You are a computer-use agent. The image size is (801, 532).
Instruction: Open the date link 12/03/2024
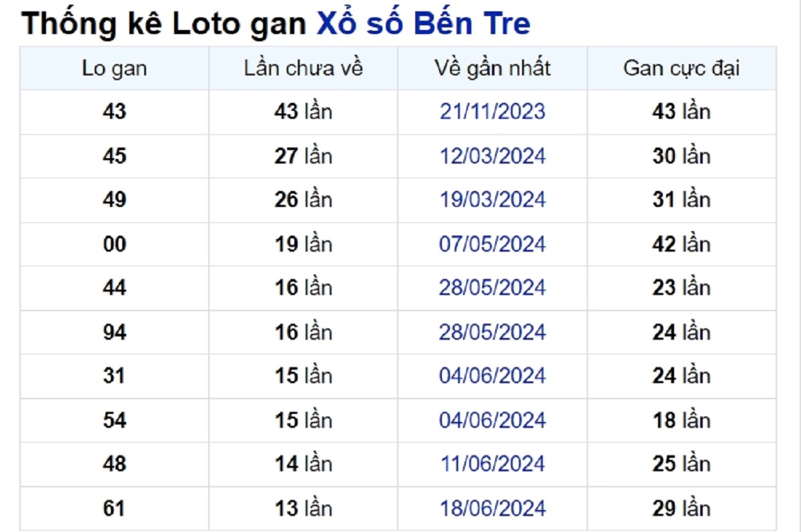click(493, 156)
